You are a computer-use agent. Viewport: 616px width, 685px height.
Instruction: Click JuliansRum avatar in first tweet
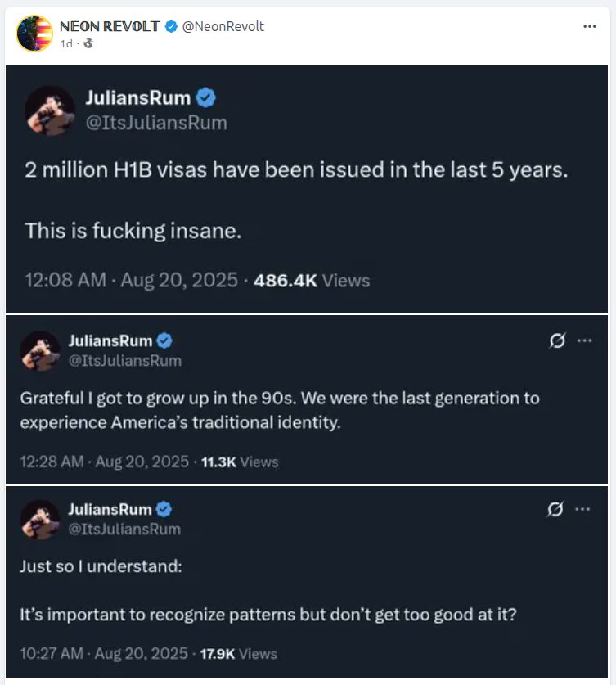click(51, 110)
